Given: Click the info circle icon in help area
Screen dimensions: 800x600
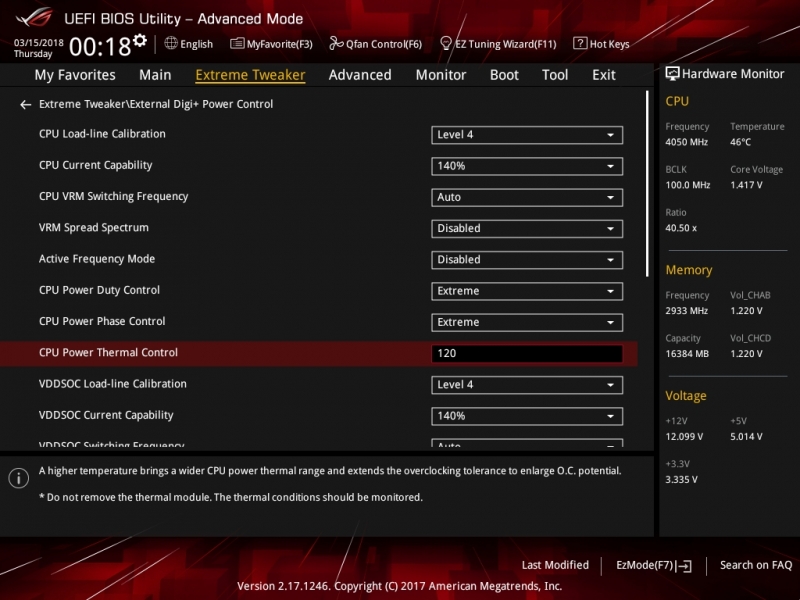Looking at the screenshot, I should (x=19, y=478).
